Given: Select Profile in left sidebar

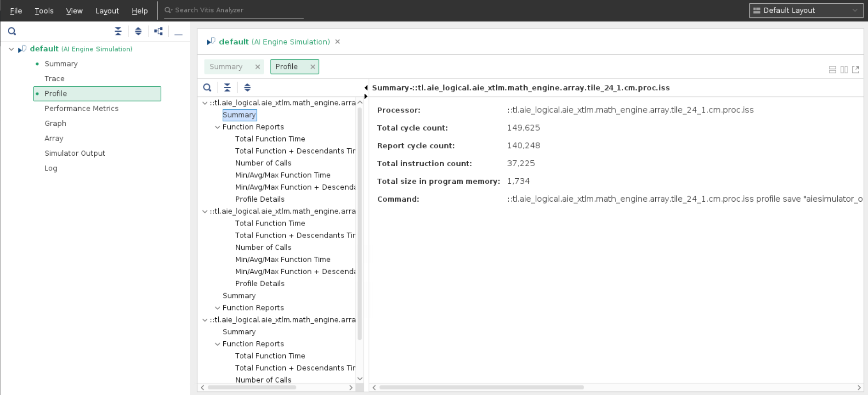Looking at the screenshot, I should coord(97,94).
